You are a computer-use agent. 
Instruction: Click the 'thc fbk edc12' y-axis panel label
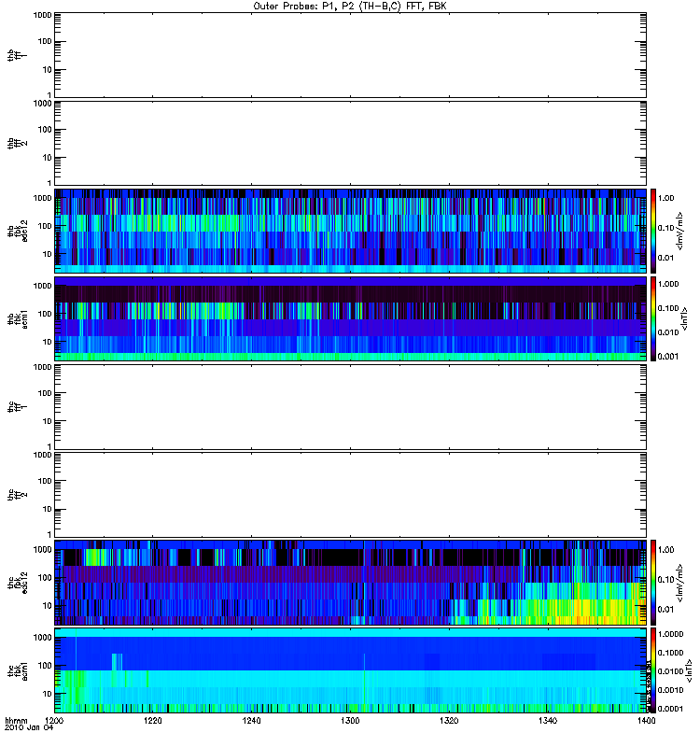(x=18, y=582)
